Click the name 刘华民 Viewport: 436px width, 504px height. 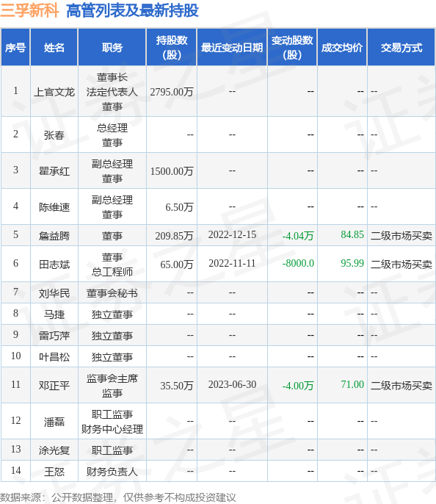(54, 293)
